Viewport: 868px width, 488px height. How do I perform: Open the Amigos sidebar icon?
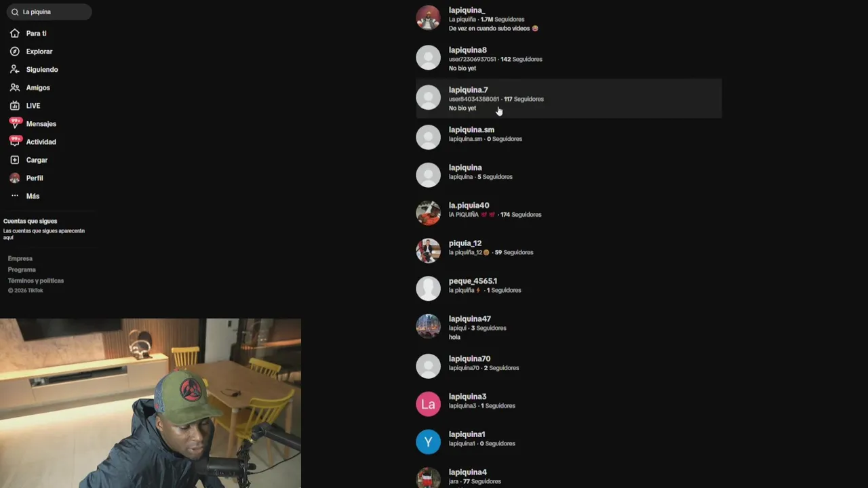[15, 87]
